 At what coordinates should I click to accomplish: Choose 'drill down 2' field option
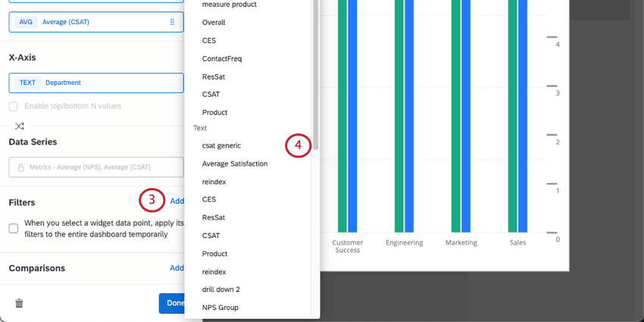click(221, 289)
